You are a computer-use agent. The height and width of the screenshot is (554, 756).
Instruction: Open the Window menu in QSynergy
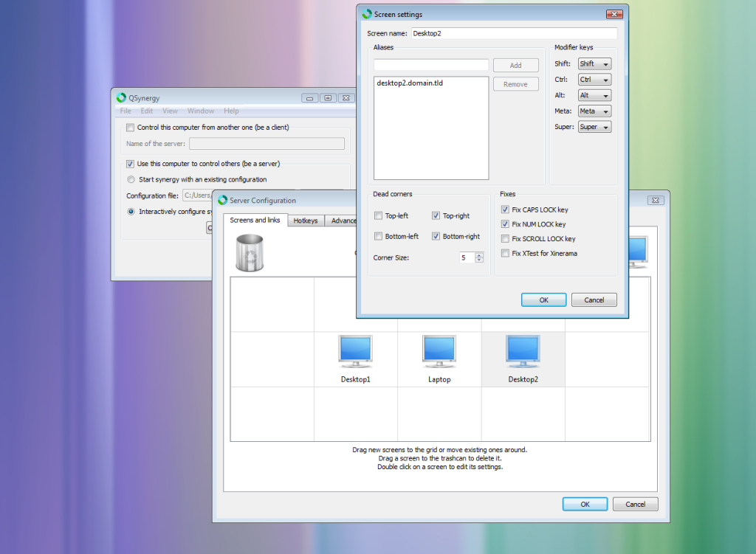coord(201,111)
